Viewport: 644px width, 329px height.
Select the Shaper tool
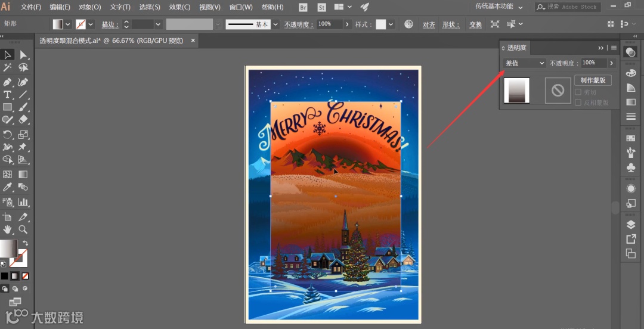[x=7, y=120]
